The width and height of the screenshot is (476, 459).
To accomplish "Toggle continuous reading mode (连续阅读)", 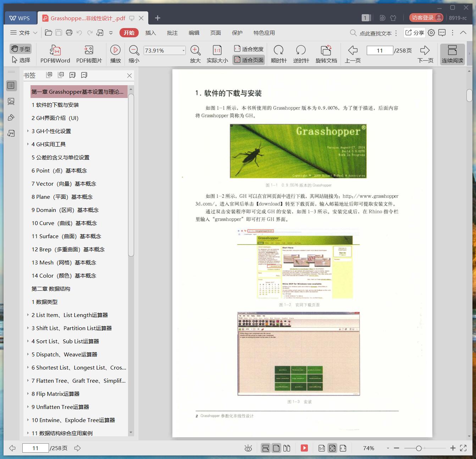I will point(452,54).
